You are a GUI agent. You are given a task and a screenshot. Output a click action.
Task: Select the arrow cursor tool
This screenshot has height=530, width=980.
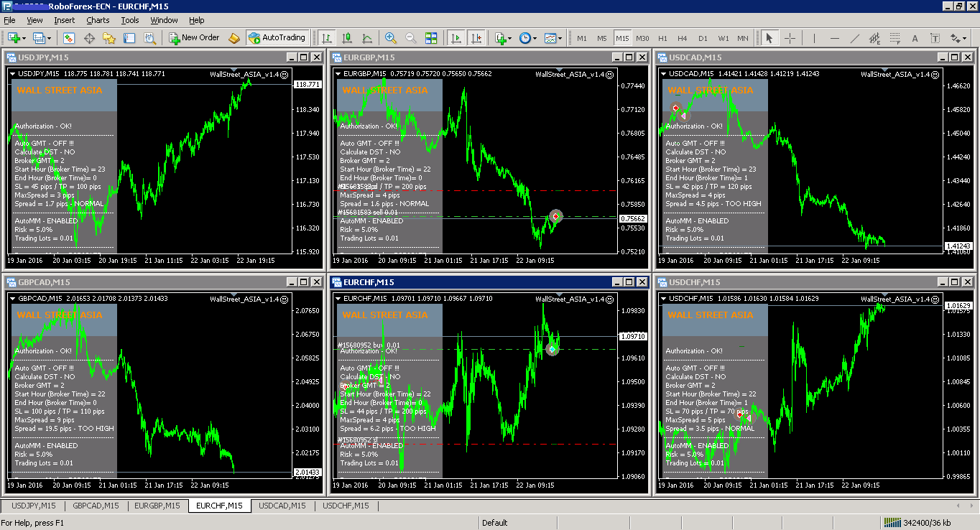(769, 38)
